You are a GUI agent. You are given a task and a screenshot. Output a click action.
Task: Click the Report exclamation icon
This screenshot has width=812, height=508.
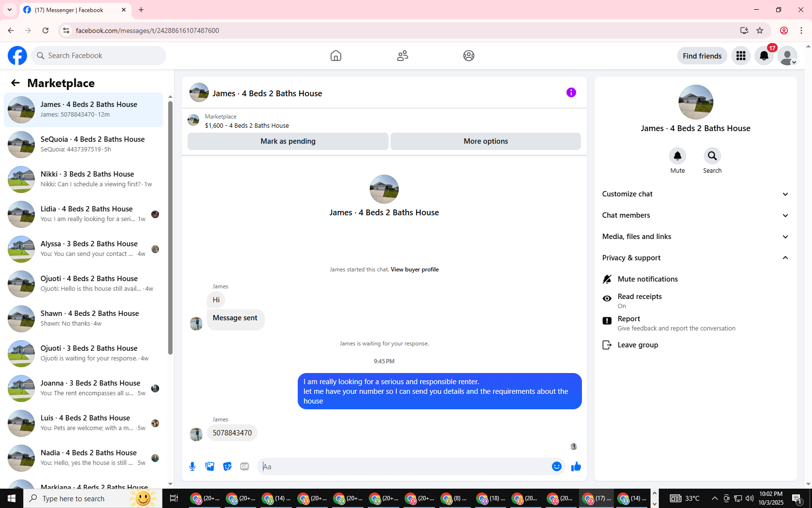pos(607,321)
